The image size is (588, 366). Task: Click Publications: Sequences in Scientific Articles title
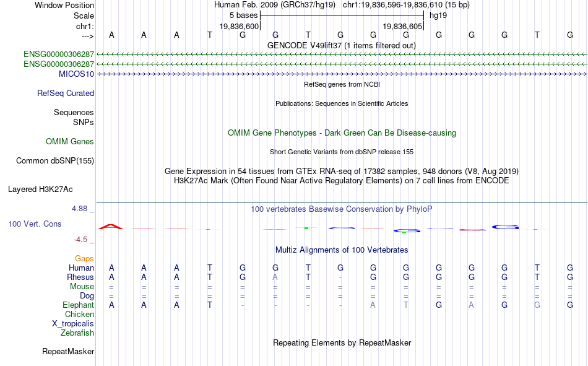(x=342, y=103)
